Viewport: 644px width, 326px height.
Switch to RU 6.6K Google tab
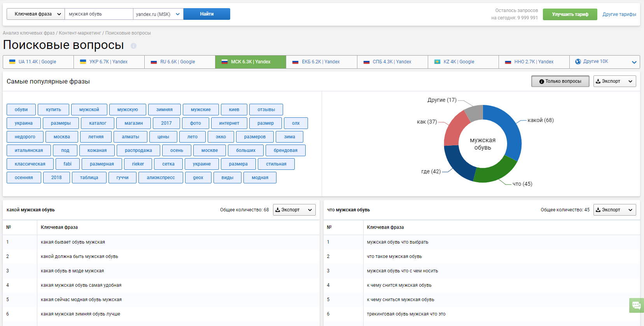(x=180, y=62)
